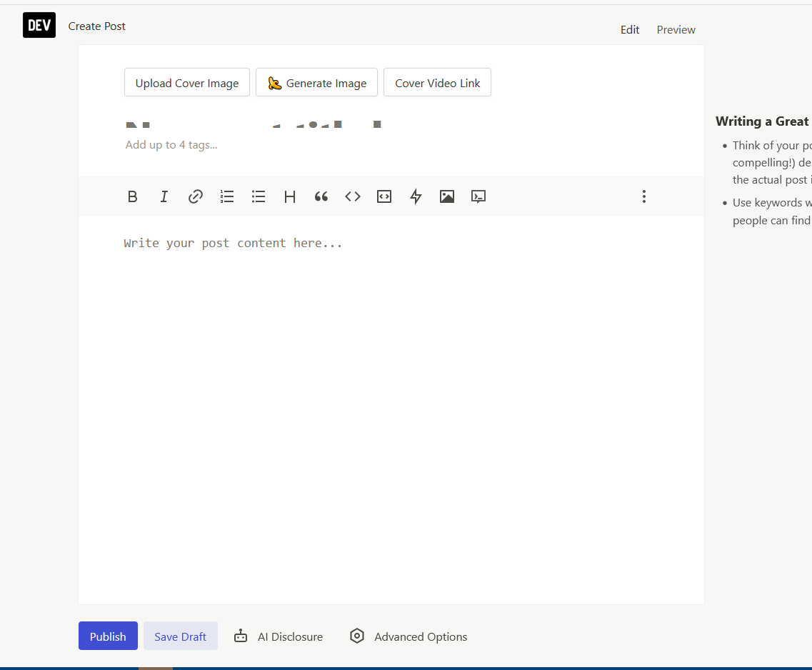Insert an unordered bullet list
The height and width of the screenshot is (670, 812).
259,196
